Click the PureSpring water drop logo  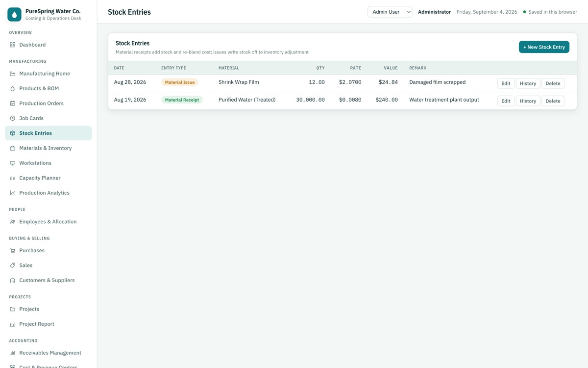pyautogui.click(x=14, y=14)
